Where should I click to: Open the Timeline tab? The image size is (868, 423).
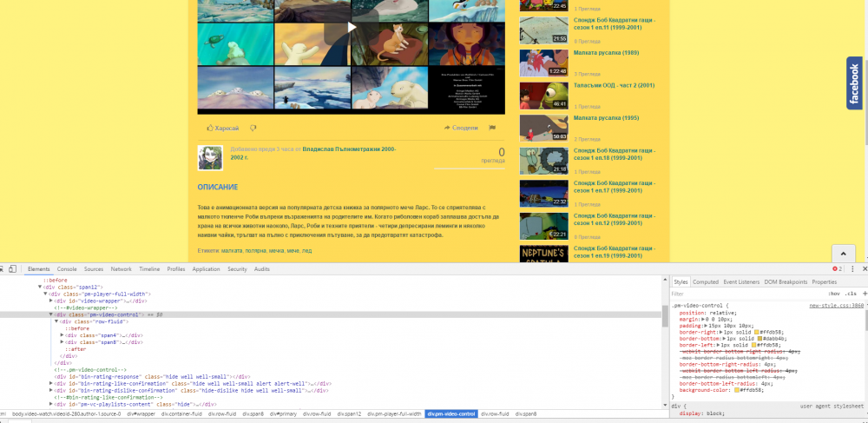pyautogui.click(x=149, y=269)
